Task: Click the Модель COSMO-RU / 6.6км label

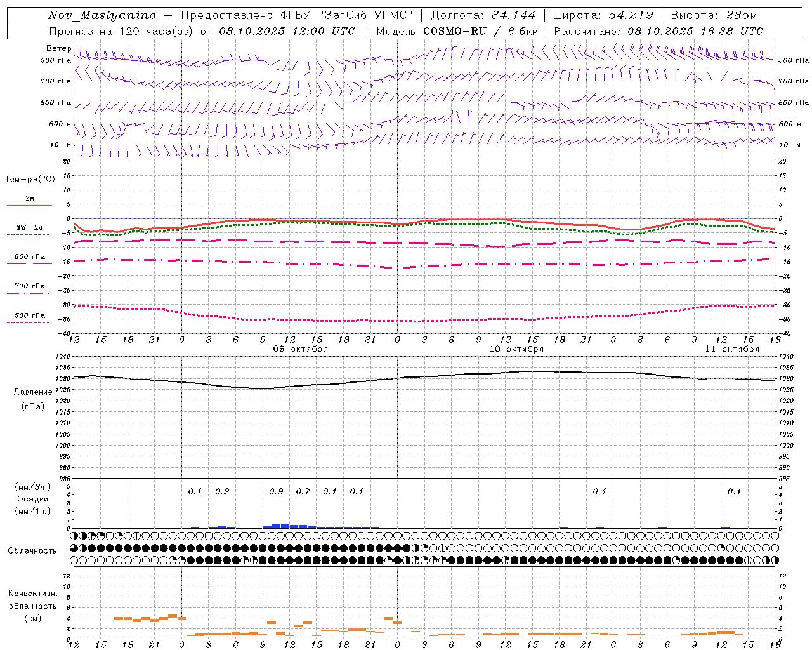Action: click(x=457, y=31)
